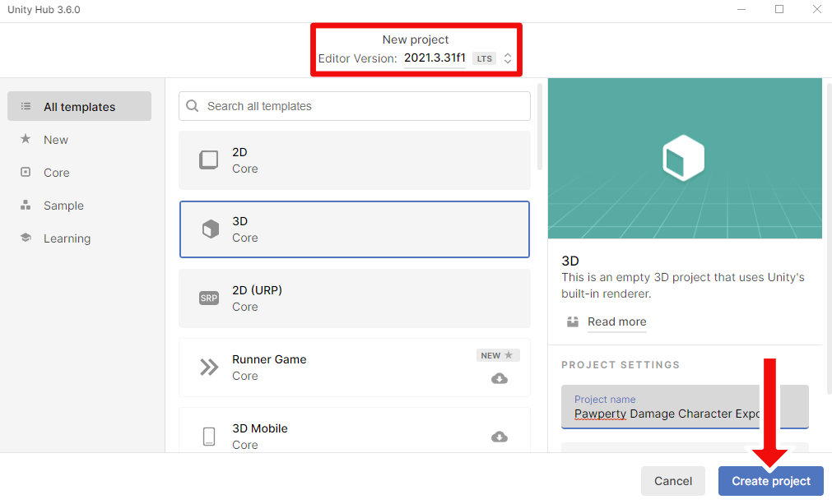
Task: Open the Editor Version dropdown arrows
Action: [x=508, y=58]
